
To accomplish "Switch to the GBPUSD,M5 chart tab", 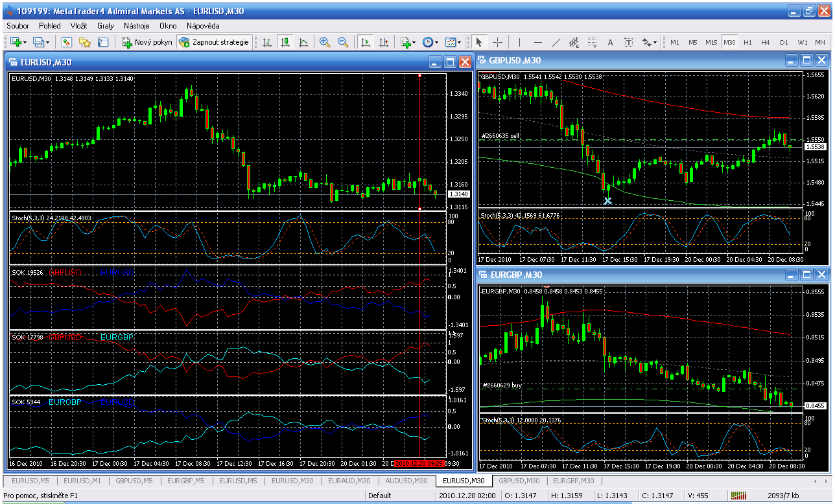I will click(x=134, y=481).
